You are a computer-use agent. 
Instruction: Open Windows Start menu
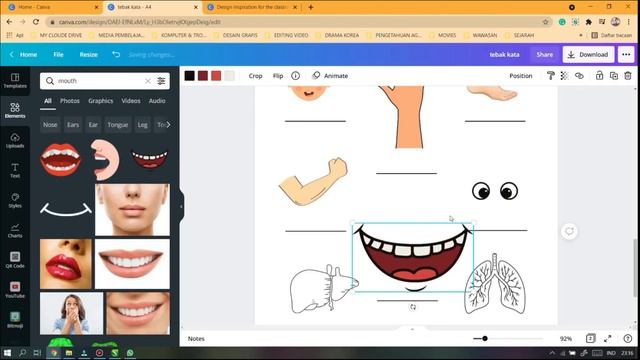click(x=7, y=353)
